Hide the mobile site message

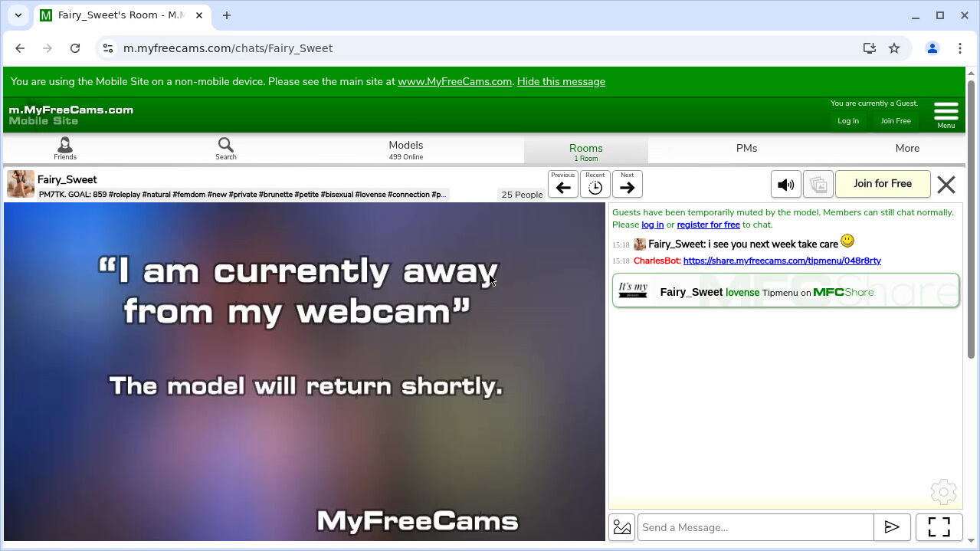561,81
